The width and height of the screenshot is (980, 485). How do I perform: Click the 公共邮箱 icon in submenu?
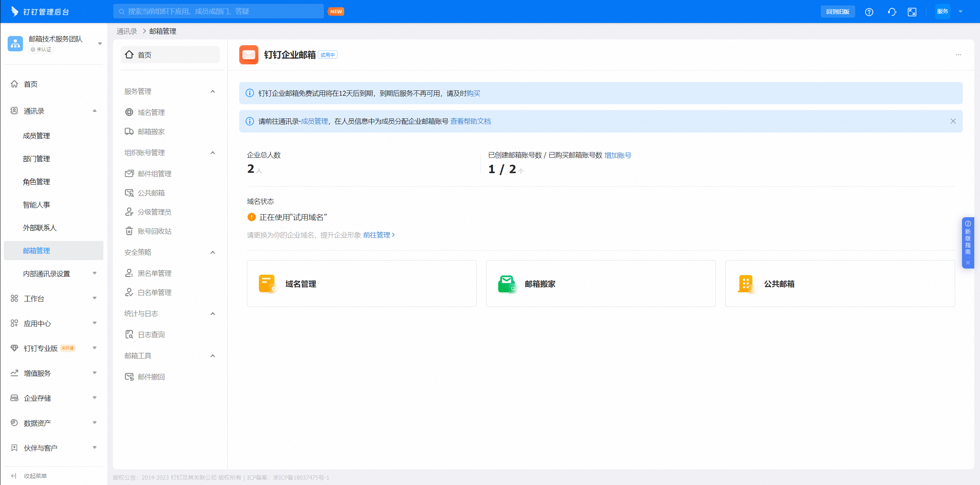click(x=129, y=193)
